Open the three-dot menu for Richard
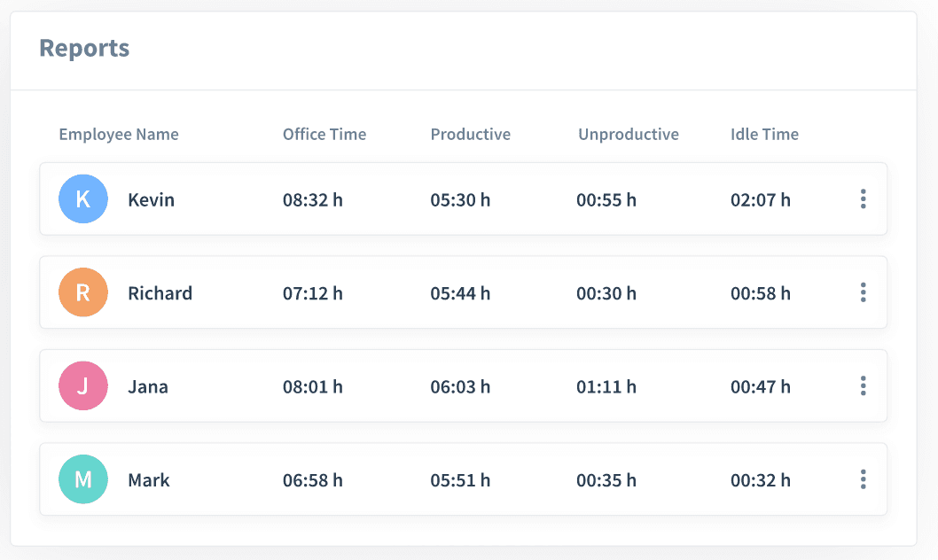 coord(863,292)
